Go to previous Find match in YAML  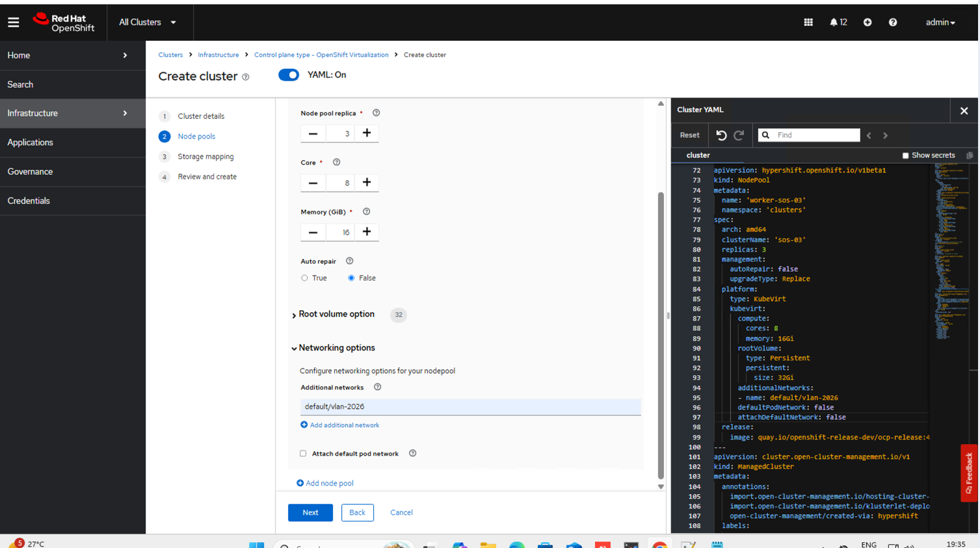[x=869, y=135]
